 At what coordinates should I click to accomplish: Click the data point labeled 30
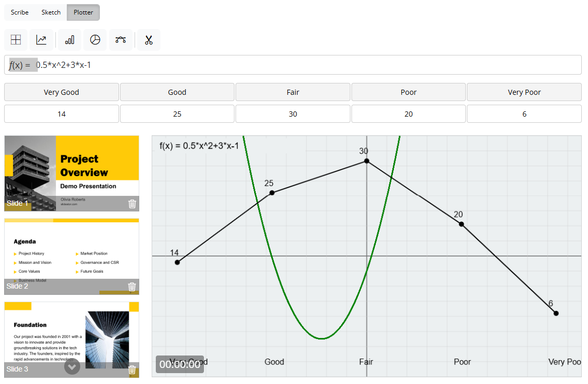367,161
